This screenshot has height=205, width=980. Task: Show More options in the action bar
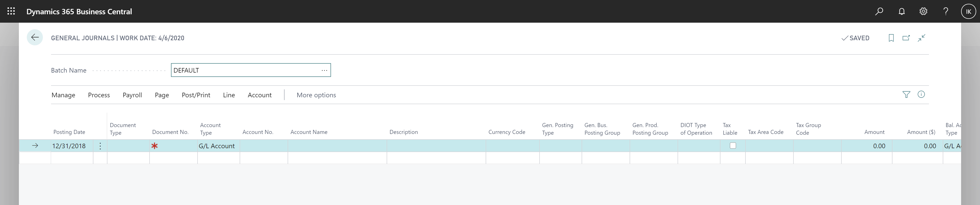click(x=316, y=95)
